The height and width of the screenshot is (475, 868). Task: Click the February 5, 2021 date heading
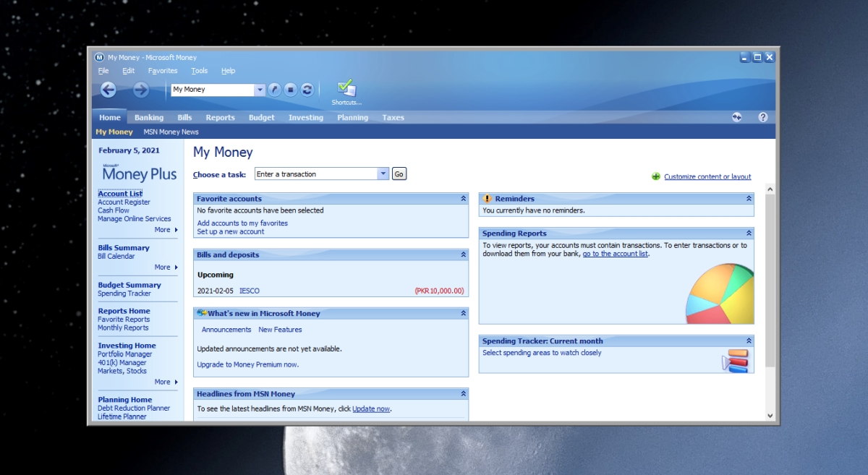(x=129, y=151)
